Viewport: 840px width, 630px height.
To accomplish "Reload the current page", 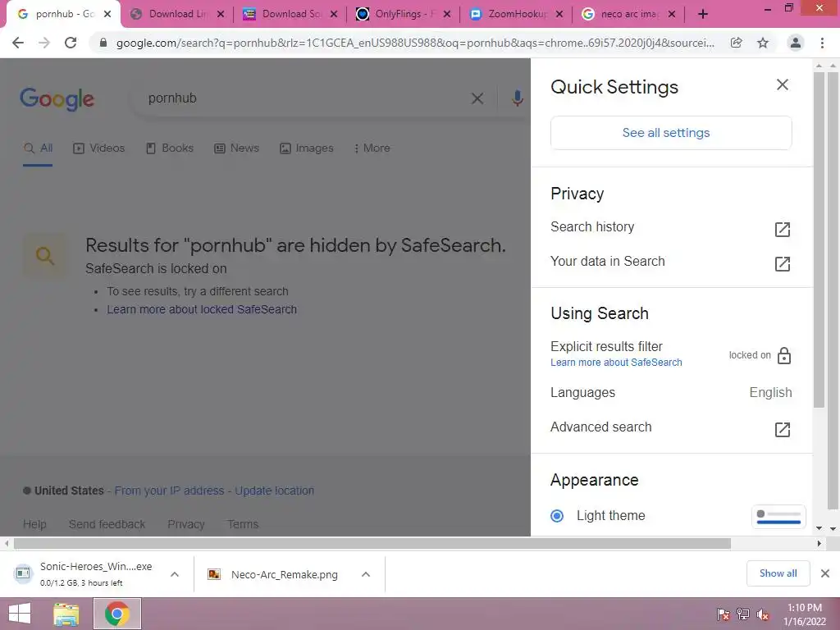I will tap(71, 43).
